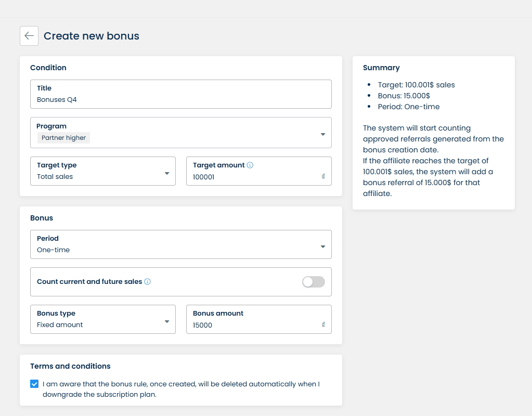Uncheck the terms and conditions checkbox
The image size is (532, 416).
tap(34, 384)
